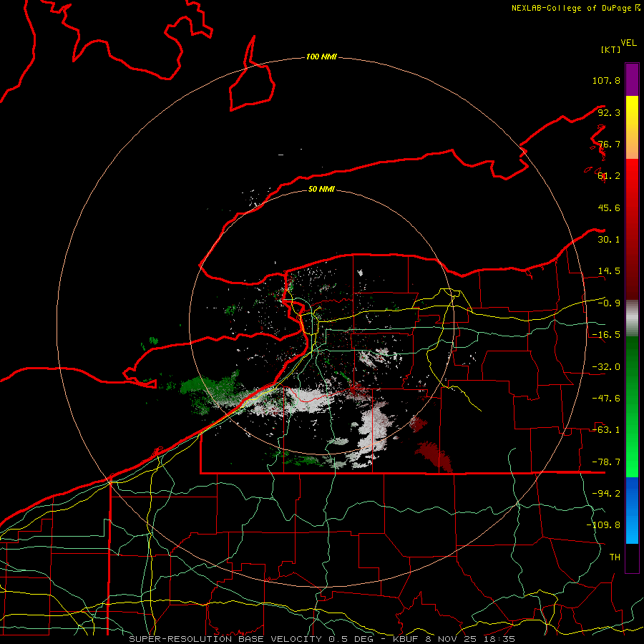Pick the blue segment of the color bar
Image resolution: width=644 pixels, height=644 pixels.
click(632, 510)
